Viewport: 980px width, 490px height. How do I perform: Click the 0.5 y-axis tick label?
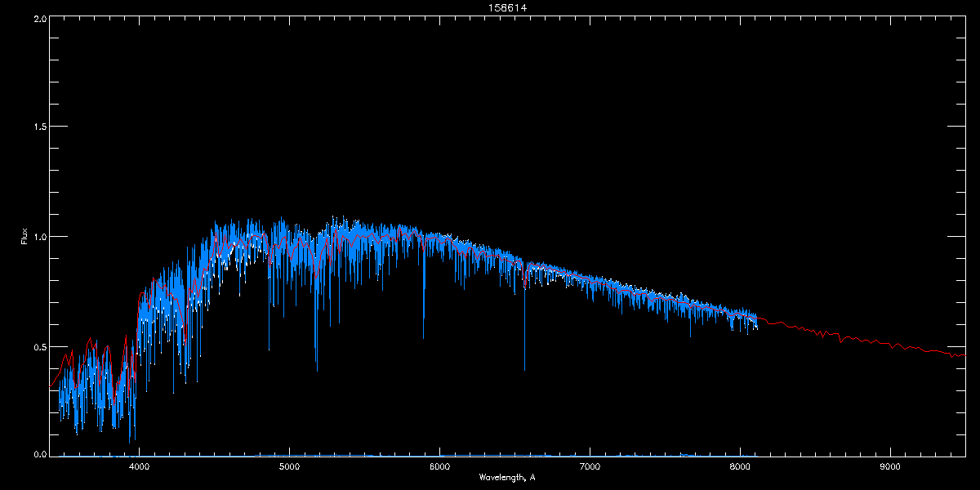coord(38,346)
